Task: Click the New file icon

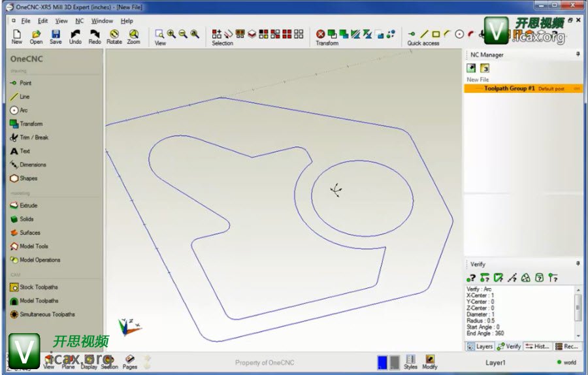Action: (x=16, y=36)
